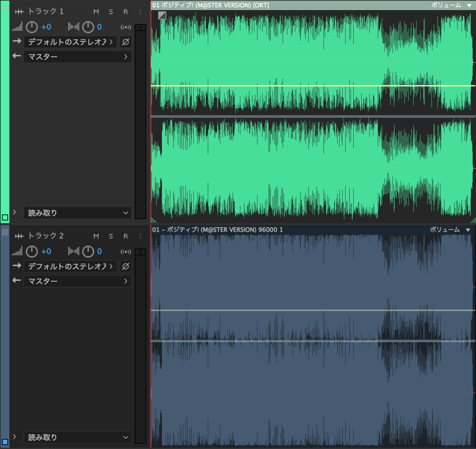
Task: Click volume envelope line on Track 2 clip
Action: (313, 310)
